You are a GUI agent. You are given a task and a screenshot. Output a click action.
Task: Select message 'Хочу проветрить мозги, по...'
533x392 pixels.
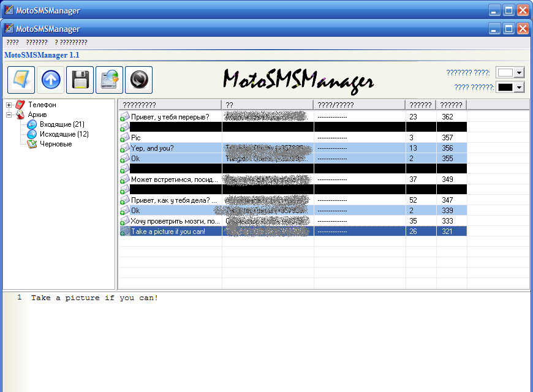pos(293,221)
